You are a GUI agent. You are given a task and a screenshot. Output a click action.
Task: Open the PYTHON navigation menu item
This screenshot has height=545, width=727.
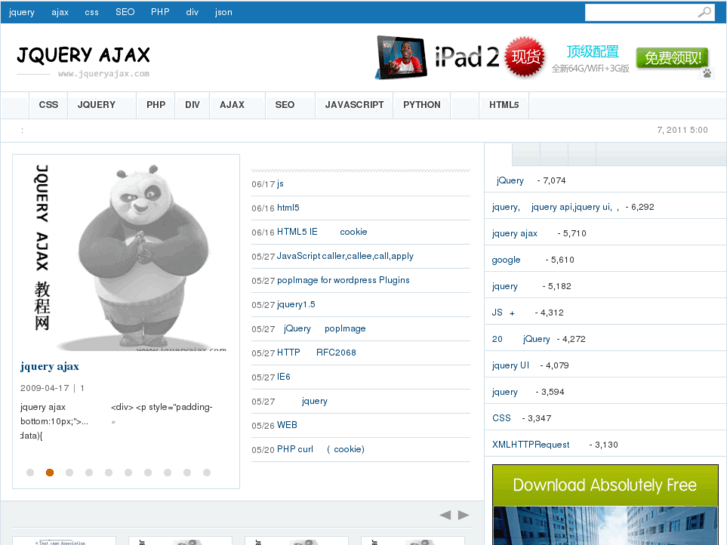point(422,105)
